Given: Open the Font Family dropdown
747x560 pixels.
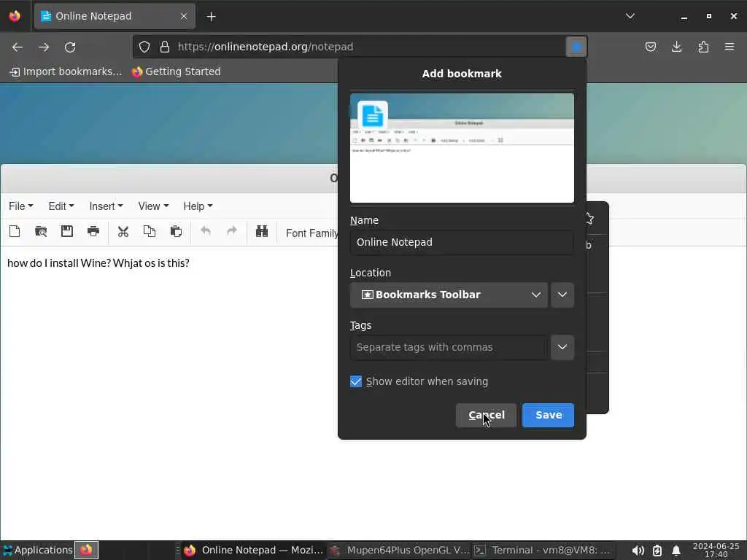Looking at the screenshot, I should click(311, 233).
